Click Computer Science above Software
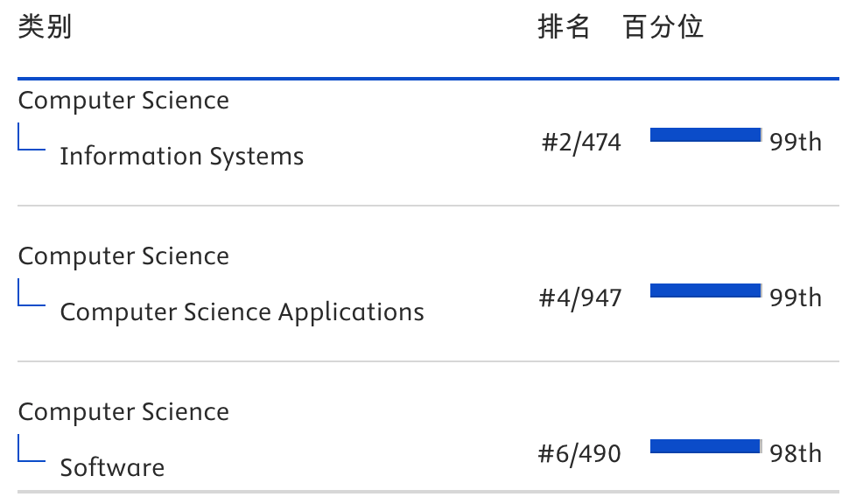 pyautogui.click(x=123, y=412)
